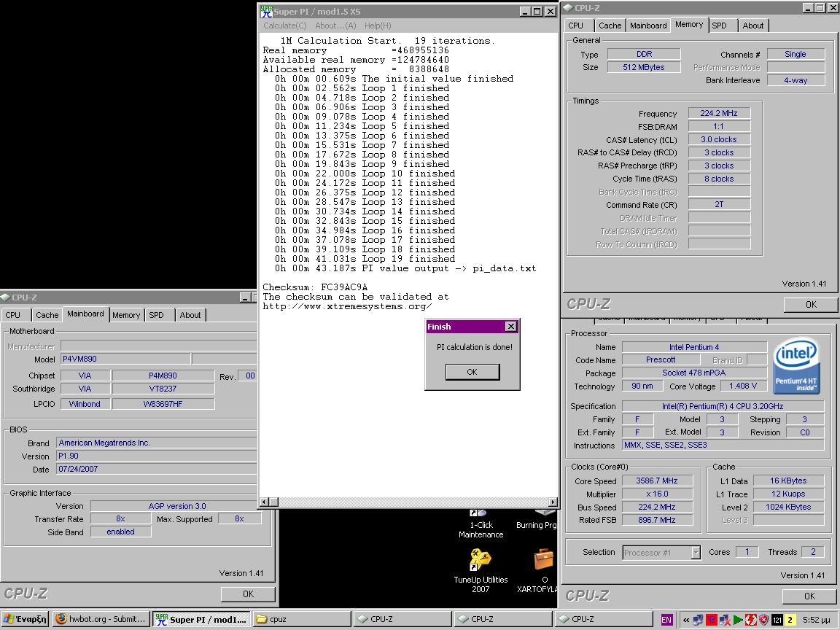Click yellow 2 tray icon

pos(790,620)
